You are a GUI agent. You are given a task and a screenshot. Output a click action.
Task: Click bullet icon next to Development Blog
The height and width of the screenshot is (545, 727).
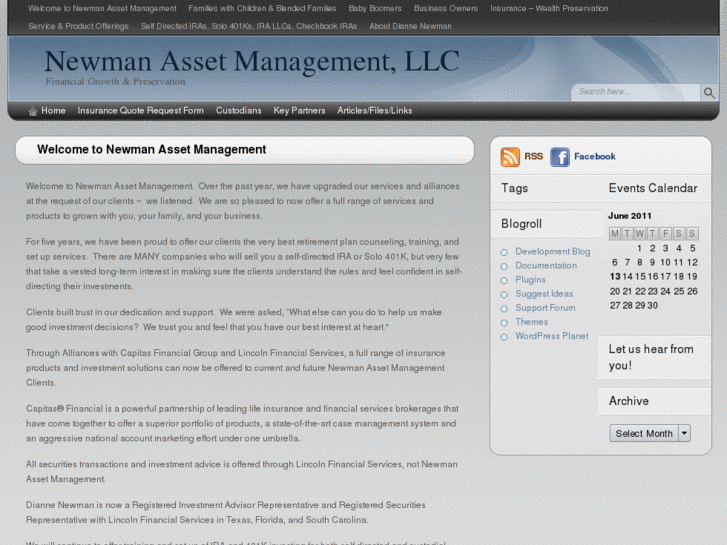(504, 252)
